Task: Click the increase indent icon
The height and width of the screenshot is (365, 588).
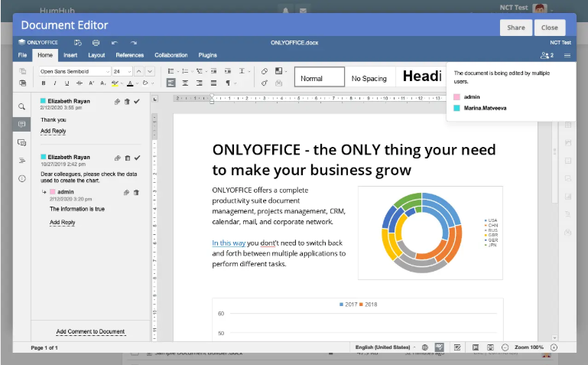Action: (228, 71)
